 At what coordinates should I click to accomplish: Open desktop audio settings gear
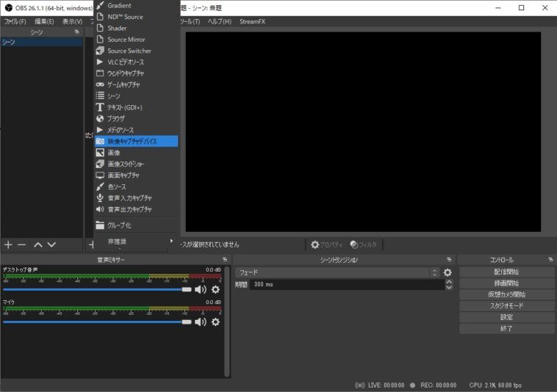pos(215,289)
